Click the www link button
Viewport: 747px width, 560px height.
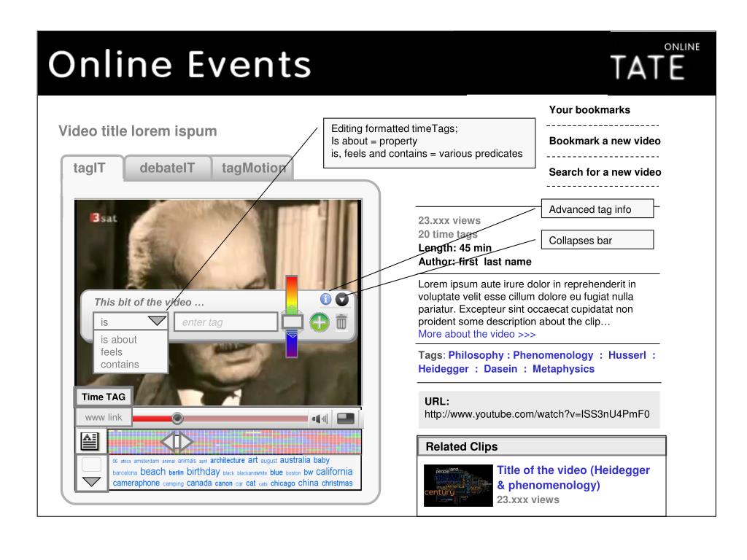tap(104, 417)
